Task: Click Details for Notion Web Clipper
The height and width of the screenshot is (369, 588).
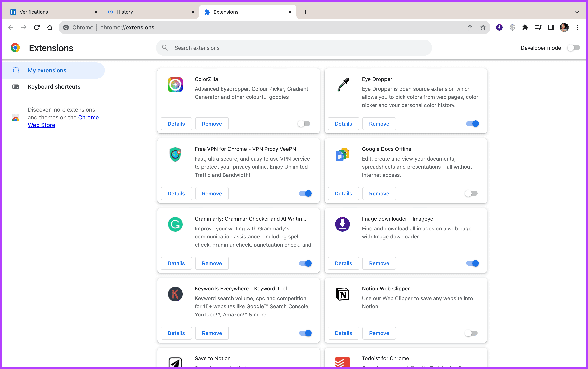Action: [x=343, y=333]
